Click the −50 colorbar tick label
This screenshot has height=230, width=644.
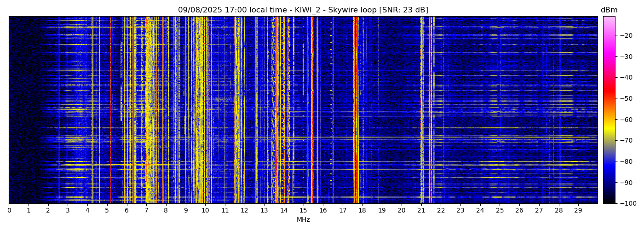click(x=625, y=98)
